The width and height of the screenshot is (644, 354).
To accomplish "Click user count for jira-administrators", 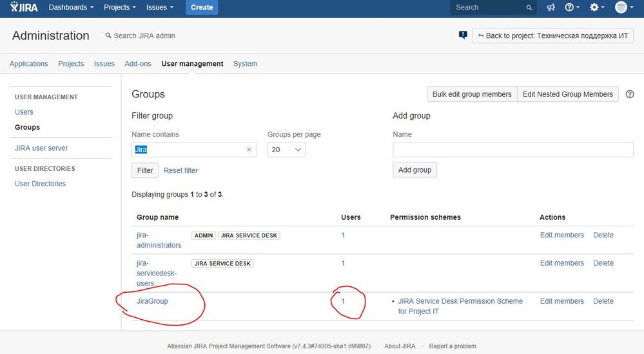I will click(343, 235).
